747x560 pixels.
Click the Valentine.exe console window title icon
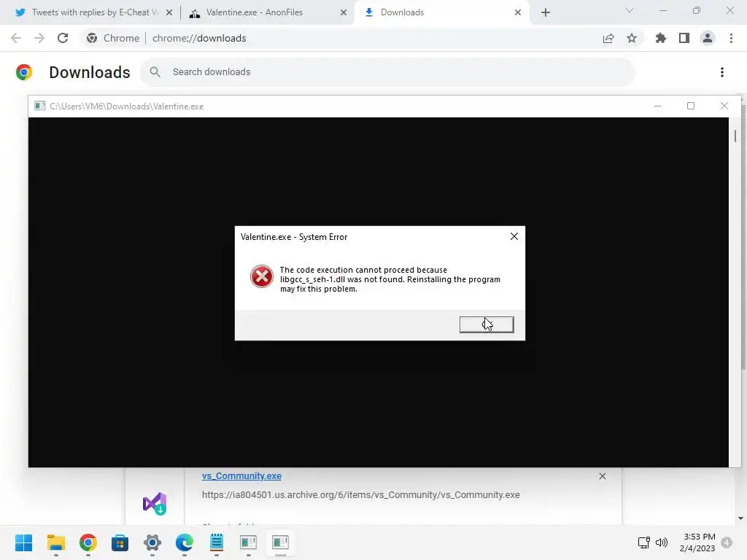[39, 106]
